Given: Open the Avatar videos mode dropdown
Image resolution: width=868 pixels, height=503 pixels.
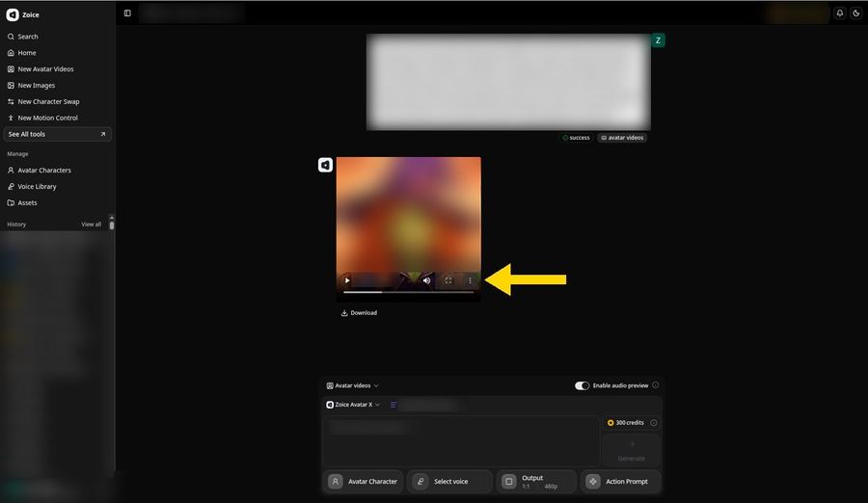Looking at the screenshot, I should [353, 385].
